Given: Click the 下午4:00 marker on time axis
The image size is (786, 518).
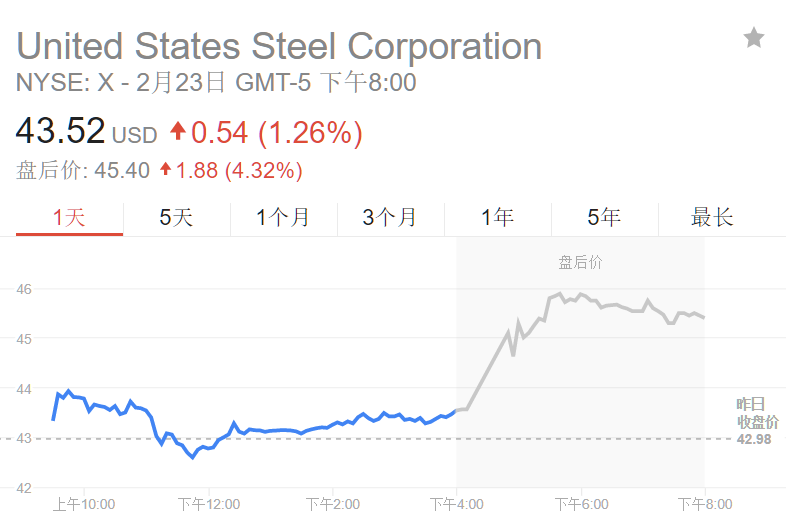Looking at the screenshot, I should click(456, 504).
